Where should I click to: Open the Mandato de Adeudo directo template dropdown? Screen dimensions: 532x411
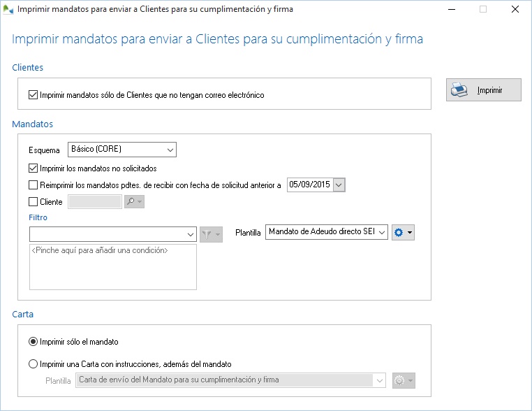coord(382,233)
